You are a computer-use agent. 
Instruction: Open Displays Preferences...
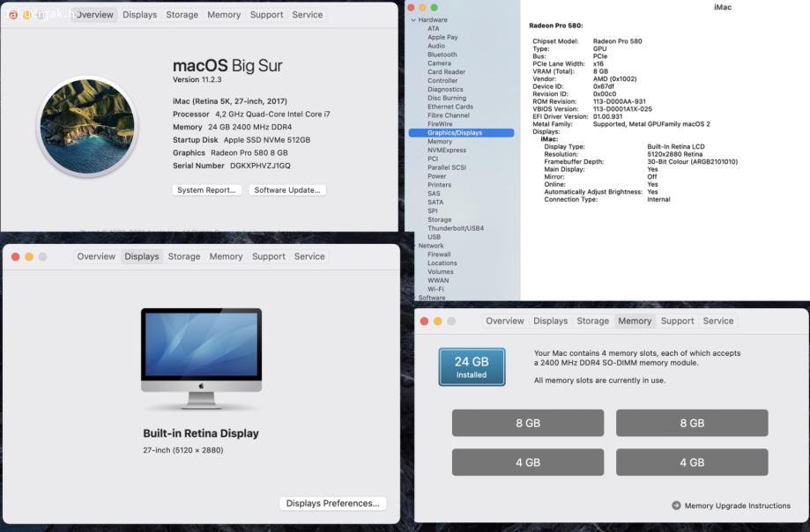tap(332, 503)
